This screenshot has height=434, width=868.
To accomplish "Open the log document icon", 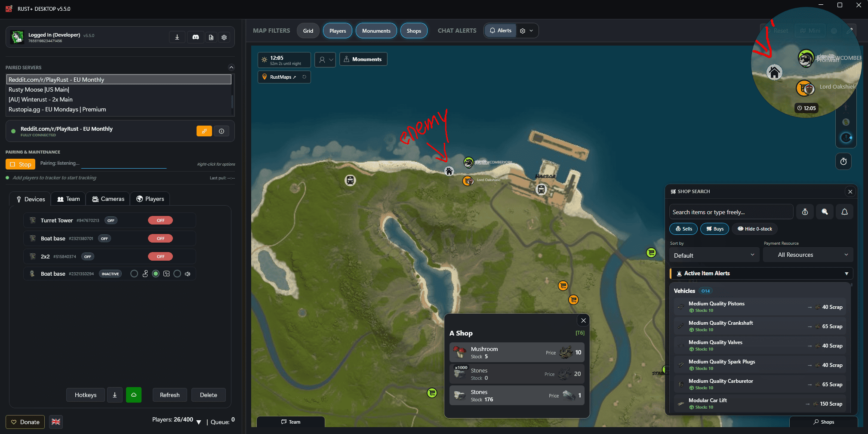I will 211,37.
